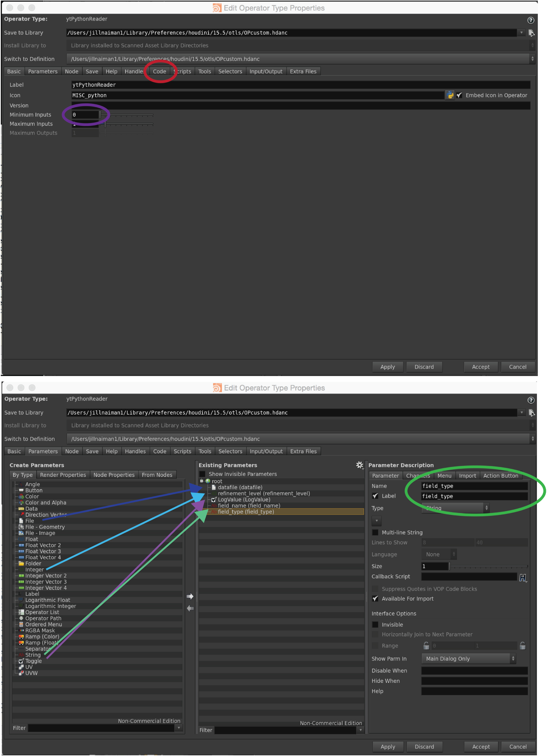Open the Type dropdown showing String
547x756 pixels.
point(455,508)
